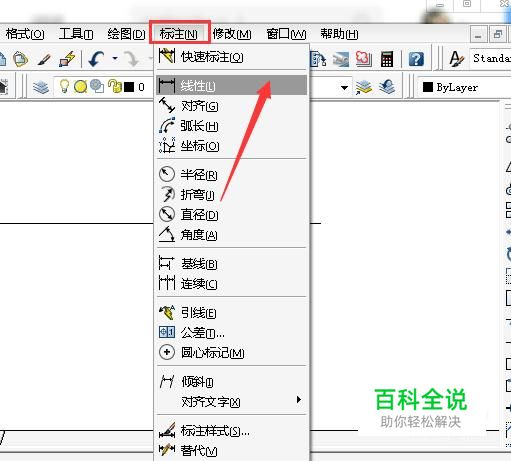Click the 角度 angular dimension icon
The width and height of the screenshot is (511, 461).
pos(167,234)
